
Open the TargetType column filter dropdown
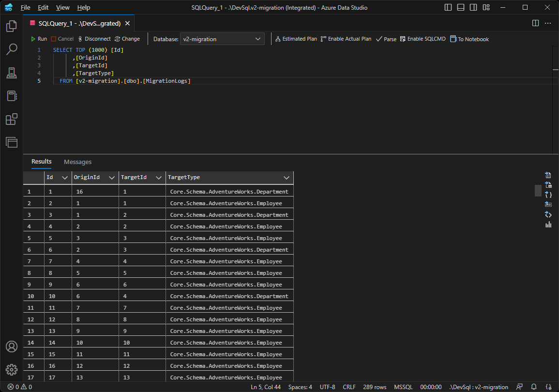coord(286,178)
